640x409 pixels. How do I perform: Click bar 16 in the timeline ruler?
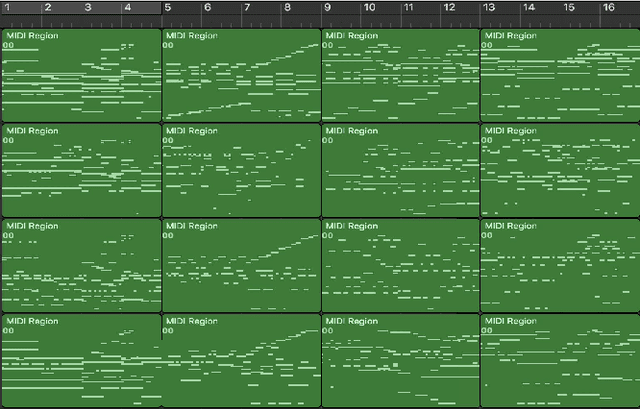coord(609,8)
